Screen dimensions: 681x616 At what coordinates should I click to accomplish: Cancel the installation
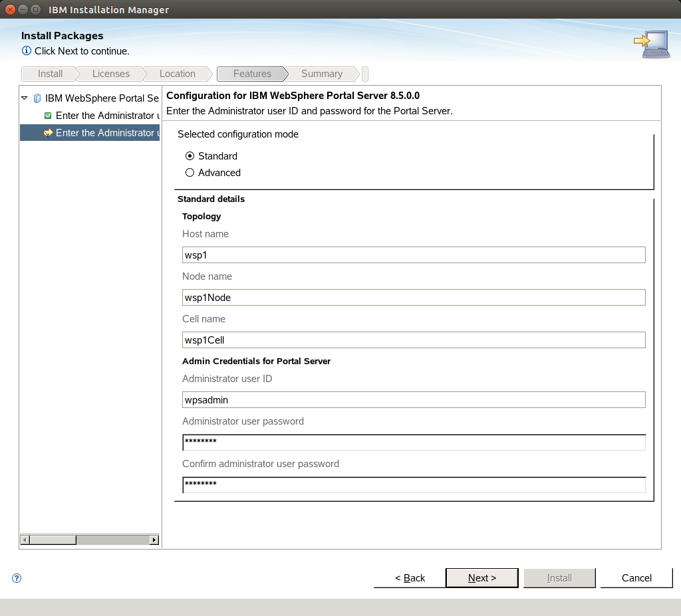click(x=636, y=578)
